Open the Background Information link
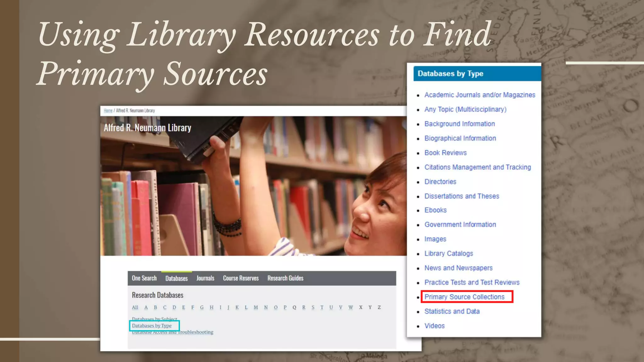The height and width of the screenshot is (362, 644). (x=459, y=124)
